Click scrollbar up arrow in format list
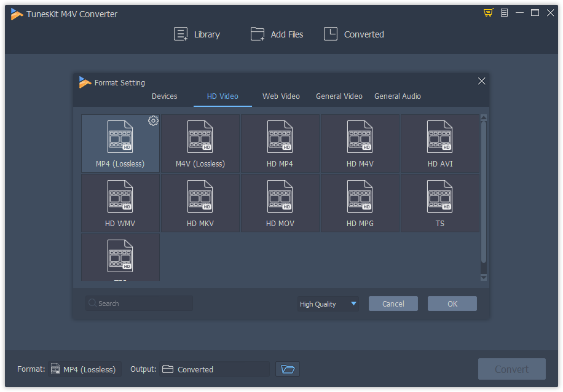Image resolution: width=563 pixels, height=392 pixels. pyautogui.click(x=484, y=117)
